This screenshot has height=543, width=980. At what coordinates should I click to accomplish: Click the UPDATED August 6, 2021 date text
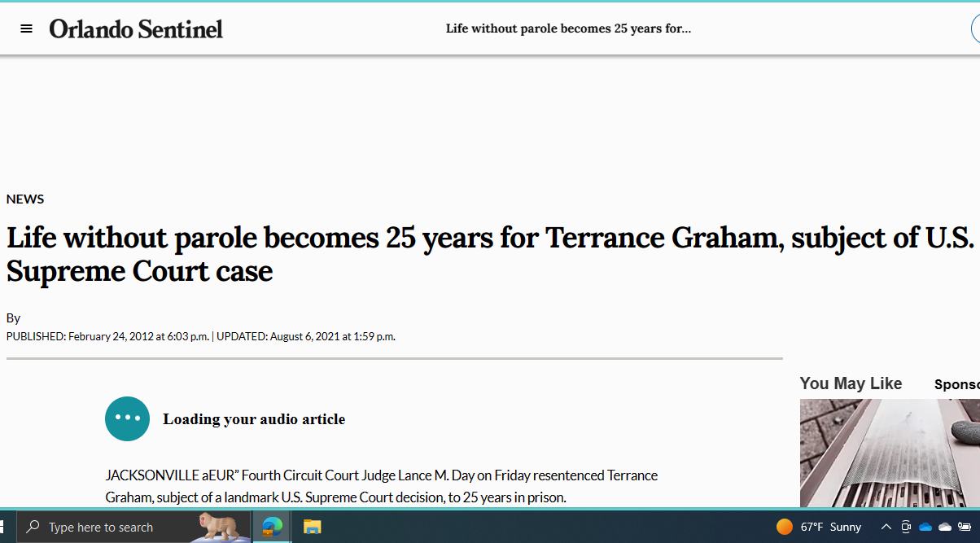306,336
